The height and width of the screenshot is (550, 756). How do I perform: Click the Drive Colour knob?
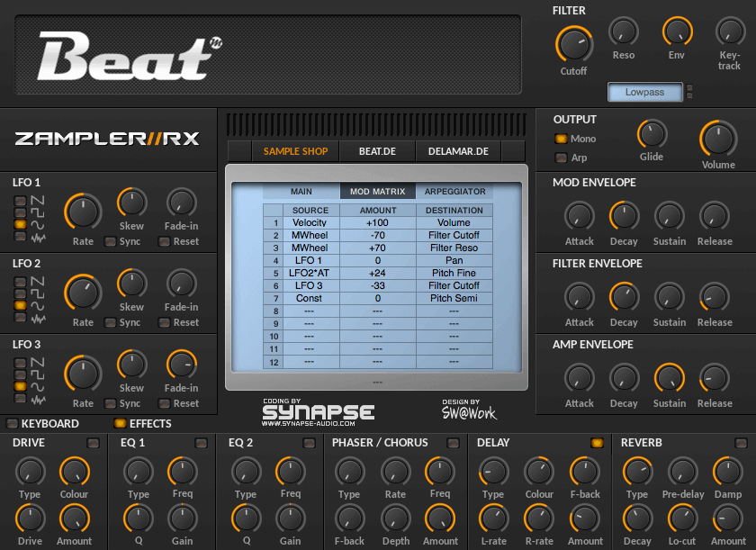[x=74, y=472]
